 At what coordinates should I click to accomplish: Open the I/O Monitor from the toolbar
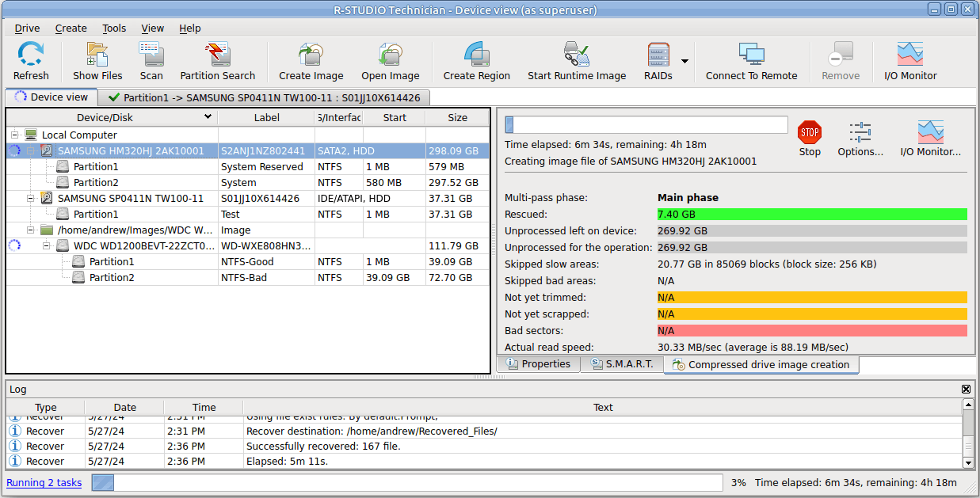(x=910, y=55)
